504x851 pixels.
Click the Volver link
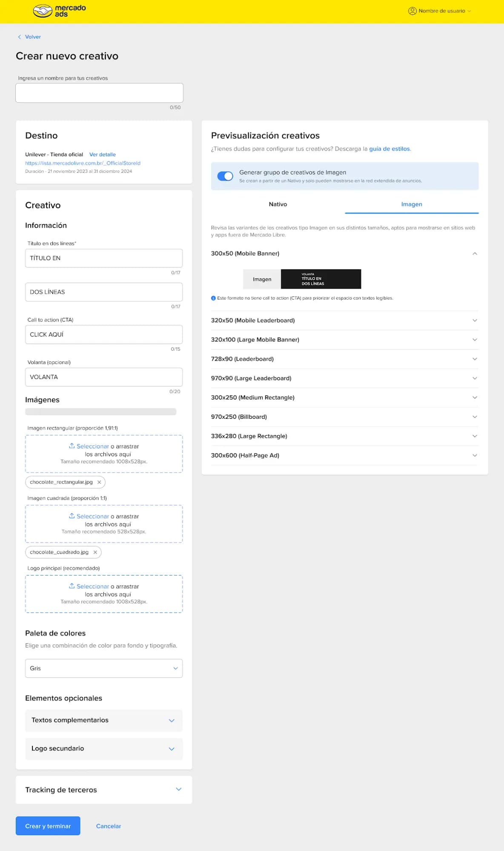(33, 37)
